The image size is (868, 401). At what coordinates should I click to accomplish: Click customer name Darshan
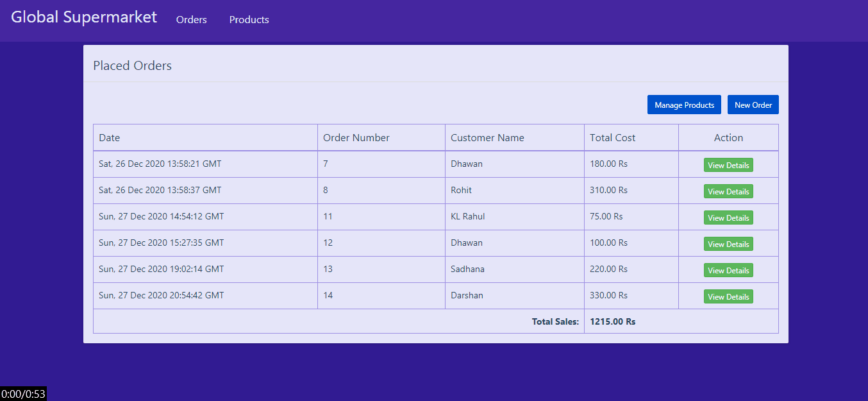click(x=467, y=296)
